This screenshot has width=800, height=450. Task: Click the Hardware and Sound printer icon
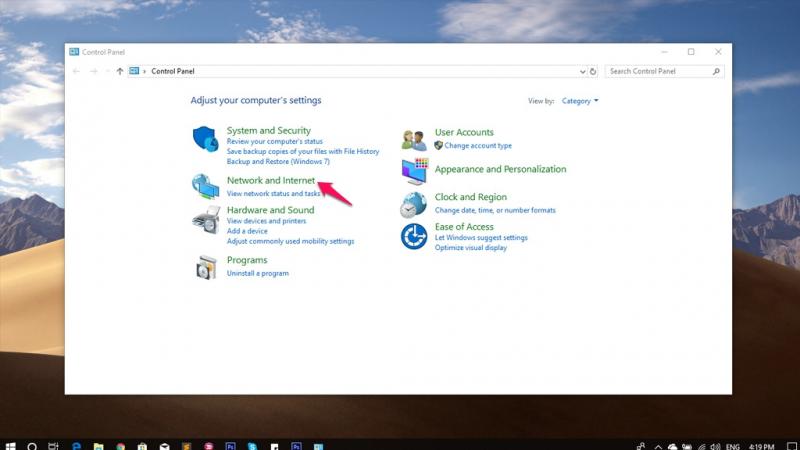point(205,220)
